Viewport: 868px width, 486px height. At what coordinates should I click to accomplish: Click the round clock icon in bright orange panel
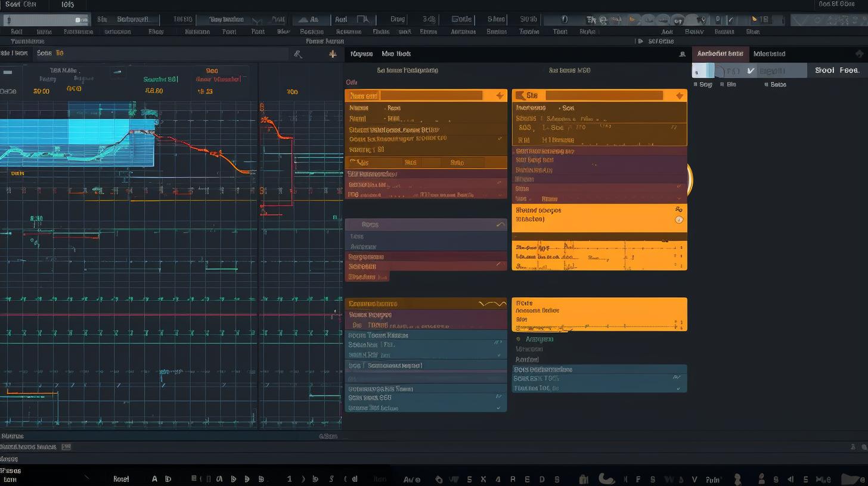click(x=678, y=220)
